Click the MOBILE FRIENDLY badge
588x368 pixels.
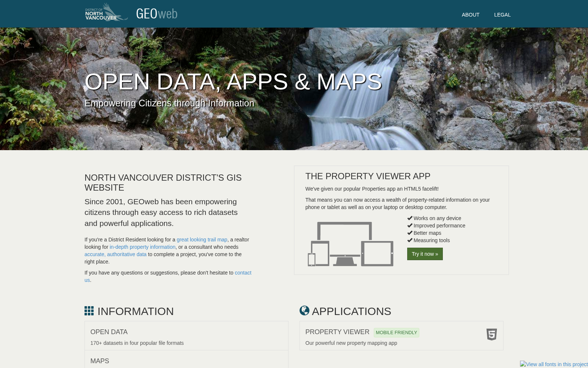(x=397, y=333)
